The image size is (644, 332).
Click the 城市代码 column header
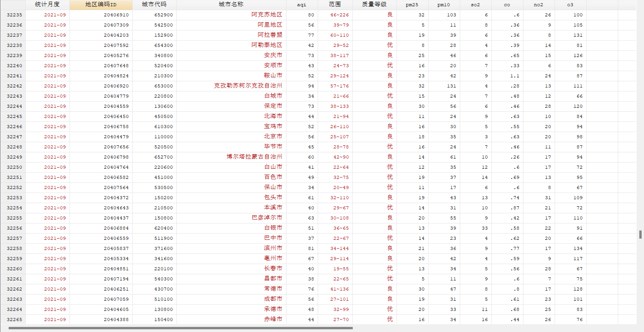(x=154, y=5)
